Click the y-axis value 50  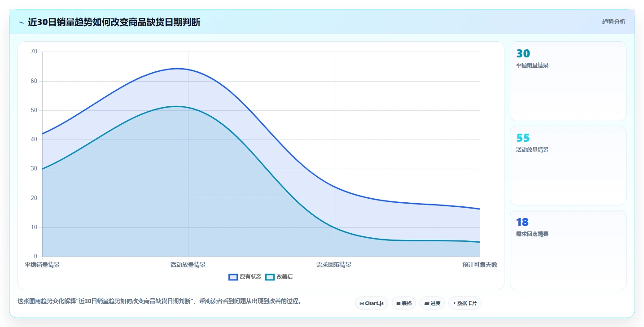coord(34,110)
